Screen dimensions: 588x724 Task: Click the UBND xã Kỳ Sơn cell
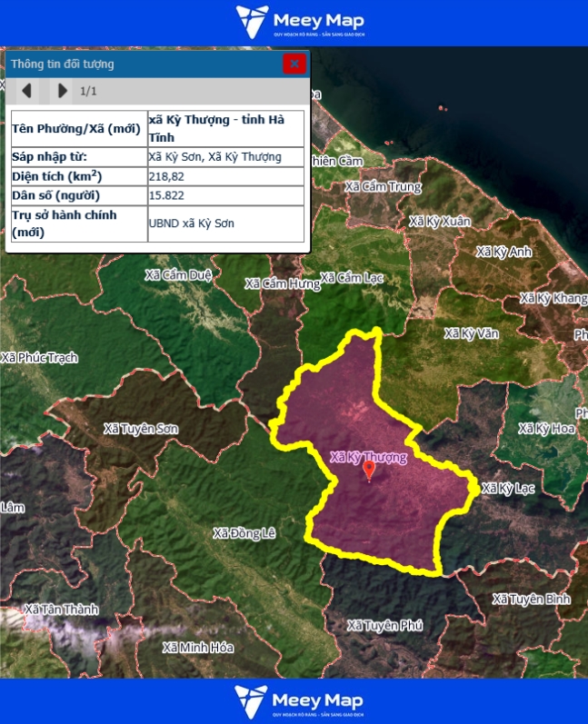coord(225,223)
